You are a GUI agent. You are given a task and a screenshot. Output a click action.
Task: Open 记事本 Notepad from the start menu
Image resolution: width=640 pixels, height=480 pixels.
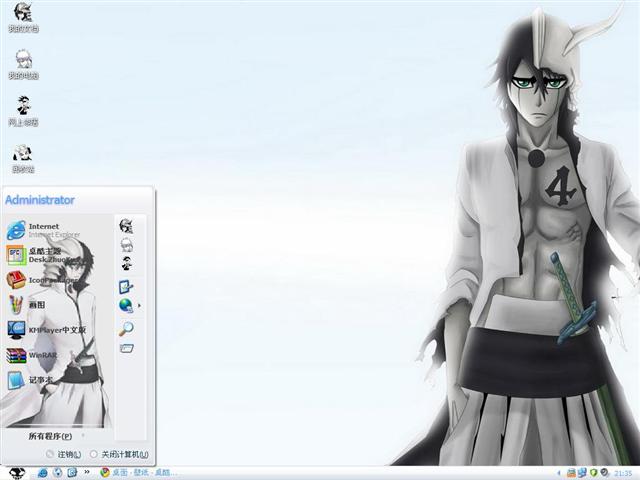30,380
